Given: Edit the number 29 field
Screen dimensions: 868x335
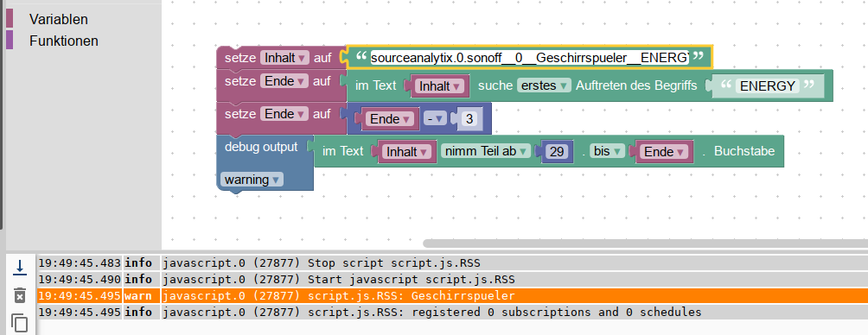Looking at the screenshot, I should tap(558, 151).
